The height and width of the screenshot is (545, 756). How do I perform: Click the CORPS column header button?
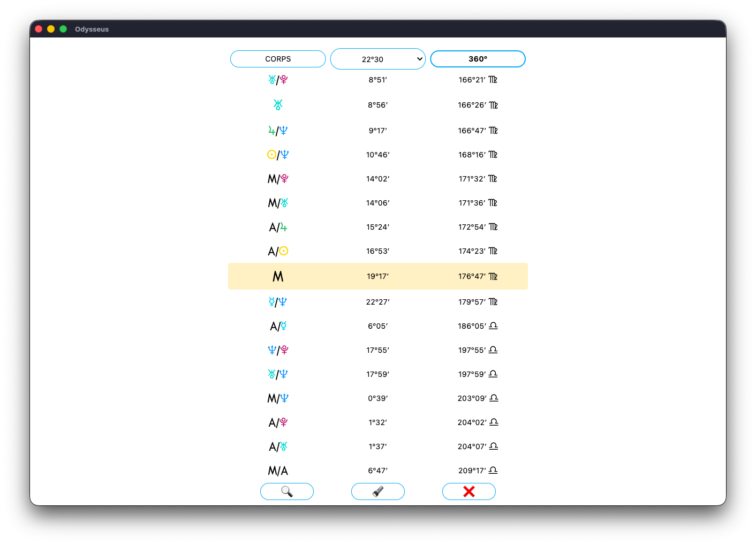tap(278, 59)
